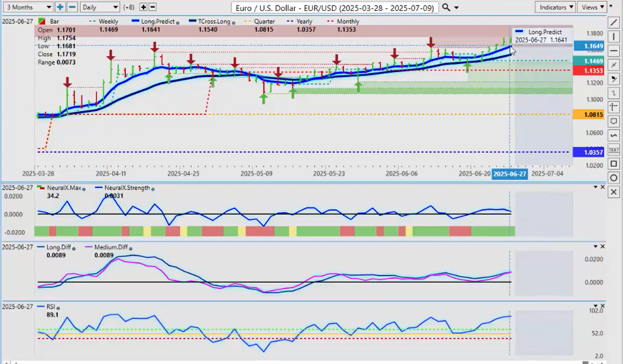This screenshot has height=364, width=623.
Task: Open the Indicators menu
Action: click(x=555, y=7)
